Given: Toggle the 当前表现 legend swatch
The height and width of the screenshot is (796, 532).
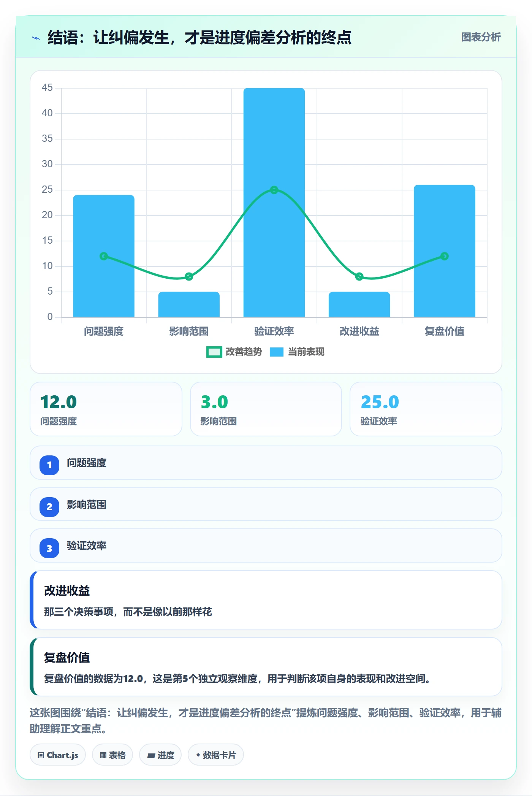Looking at the screenshot, I should click(277, 352).
